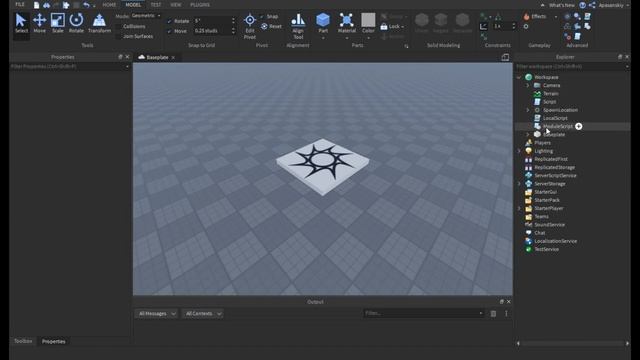Choose the Select tool
This screenshot has height=360, width=640.
[x=21, y=23]
